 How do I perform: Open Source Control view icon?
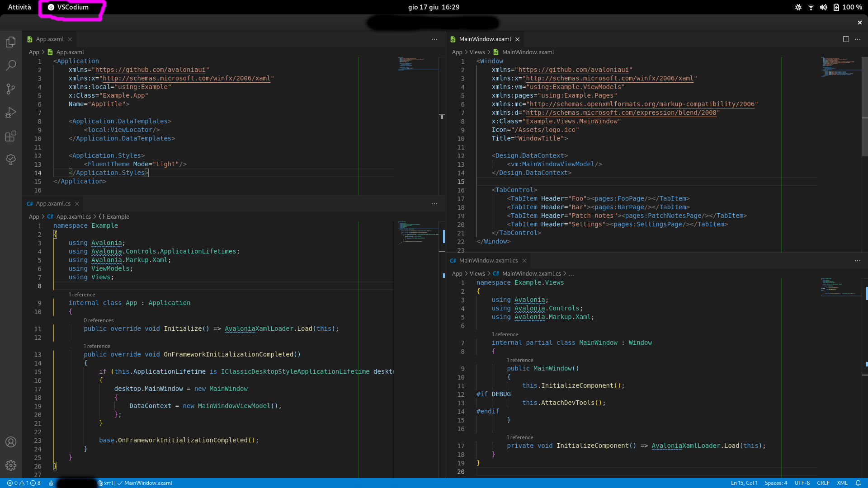pos(11,89)
